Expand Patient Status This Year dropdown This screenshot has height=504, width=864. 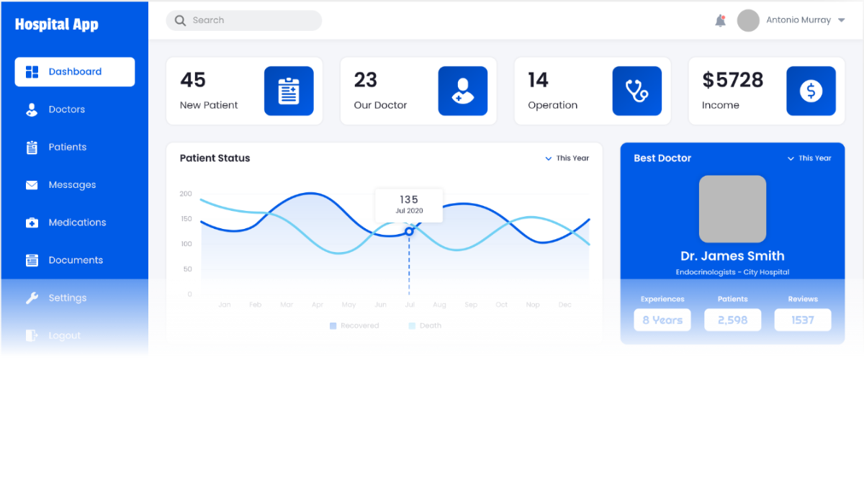pyautogui.click(x=567, y=158)
